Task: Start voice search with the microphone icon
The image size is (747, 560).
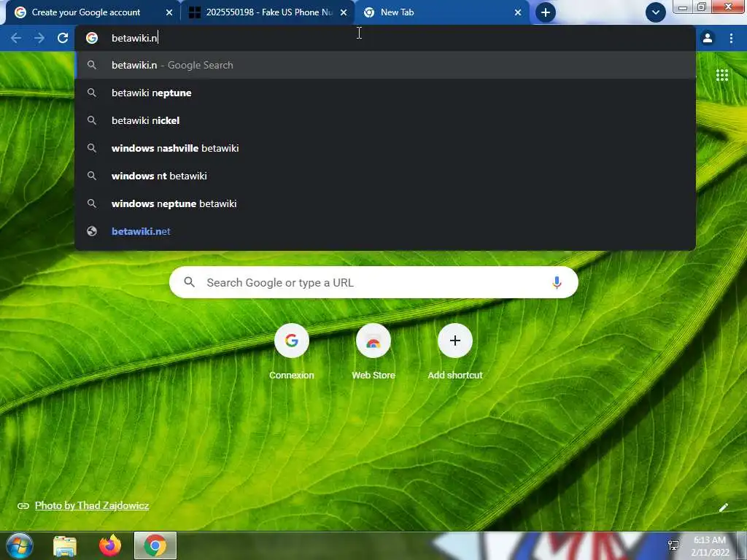Action: 557,282
